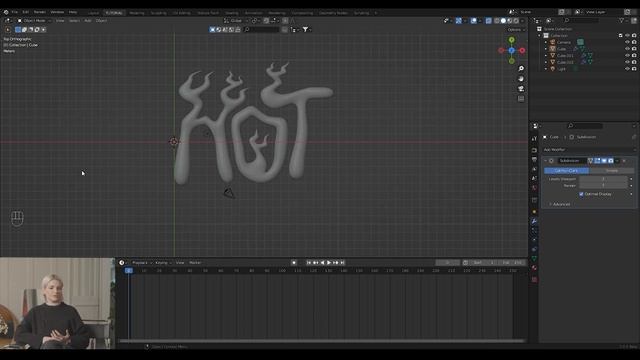Switch to material preview shading

pos(510,20)
